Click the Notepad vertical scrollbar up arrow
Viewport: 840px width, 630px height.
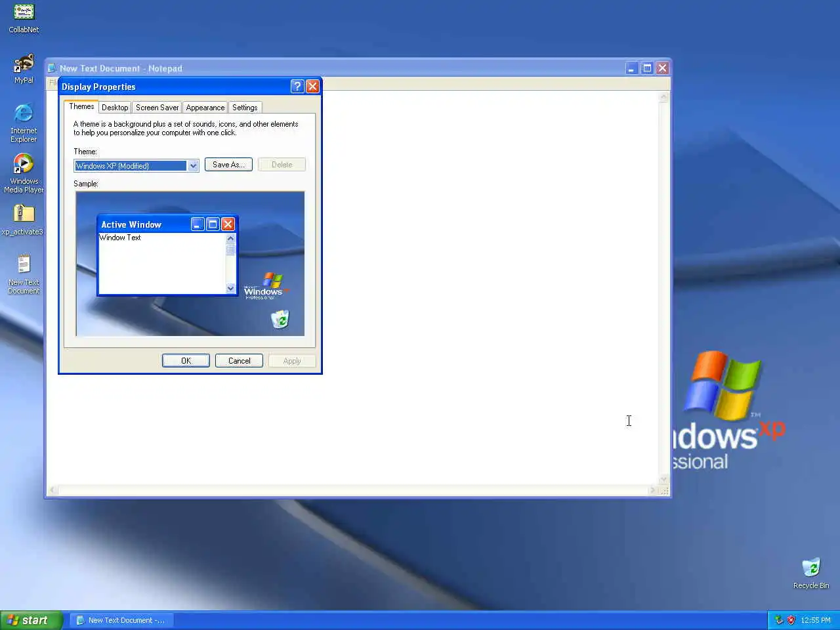663,97
